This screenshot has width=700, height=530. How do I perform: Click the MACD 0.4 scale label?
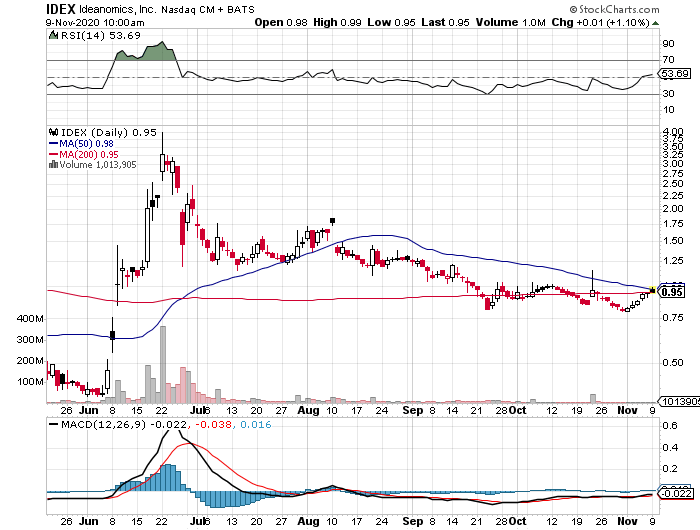pyautogui.click(x=670, y=447)
